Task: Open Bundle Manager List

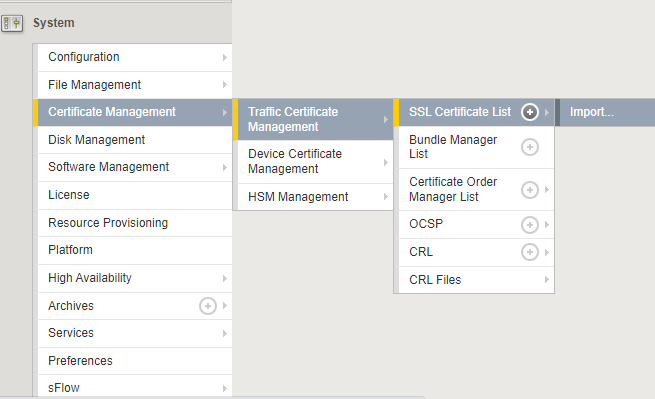Action: point(476,147)
